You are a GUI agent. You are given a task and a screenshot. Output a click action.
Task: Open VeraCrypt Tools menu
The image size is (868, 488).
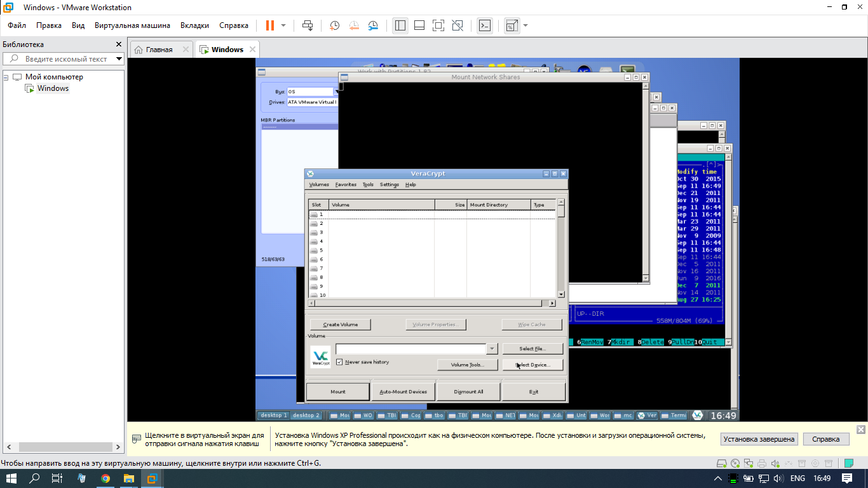point(368,185)
